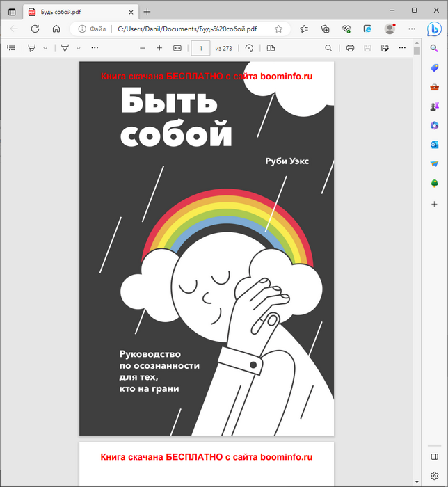Zoom out the PDF page
This screenshot has width=448, height=487.
coord(142,48)
